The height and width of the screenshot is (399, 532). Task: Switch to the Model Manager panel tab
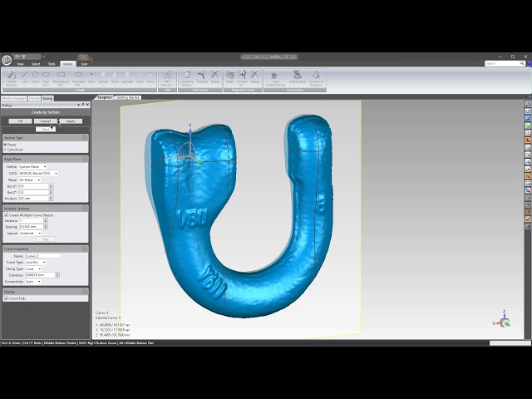pyautogui.click(x=14, y=98)
